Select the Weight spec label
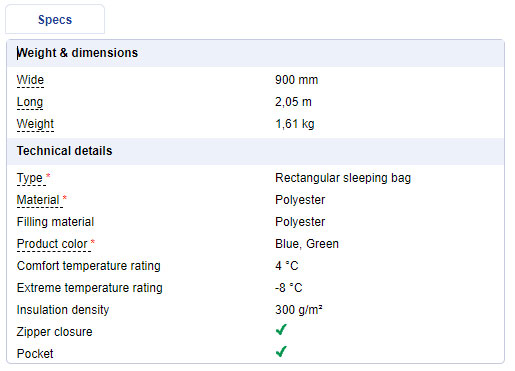The image size is (515, 371). coord(35,124)
